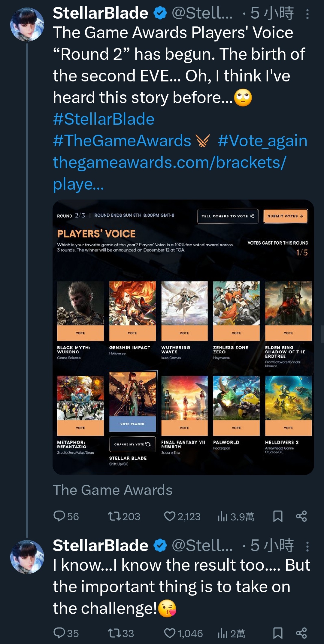Image resolution: width=324 pixels, height=644 pixels.
Task: Reply to the second tweet with 35 replies
Action: 59,633
